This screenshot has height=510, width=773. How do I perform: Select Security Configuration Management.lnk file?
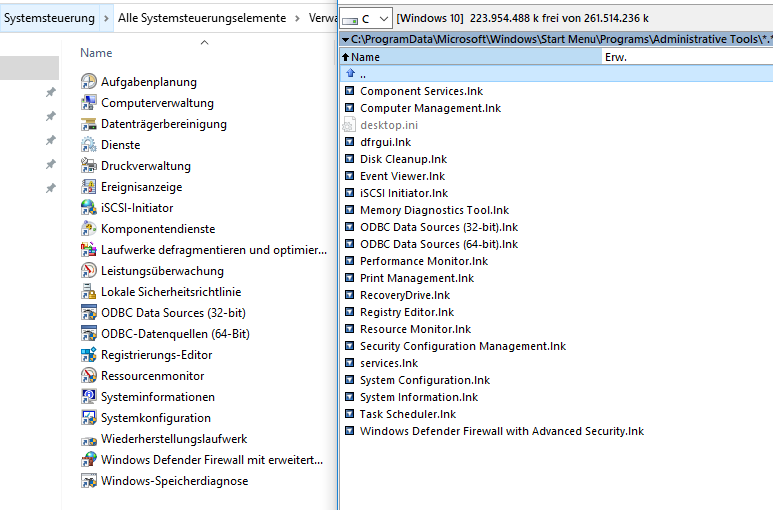[x=463, y=346]
